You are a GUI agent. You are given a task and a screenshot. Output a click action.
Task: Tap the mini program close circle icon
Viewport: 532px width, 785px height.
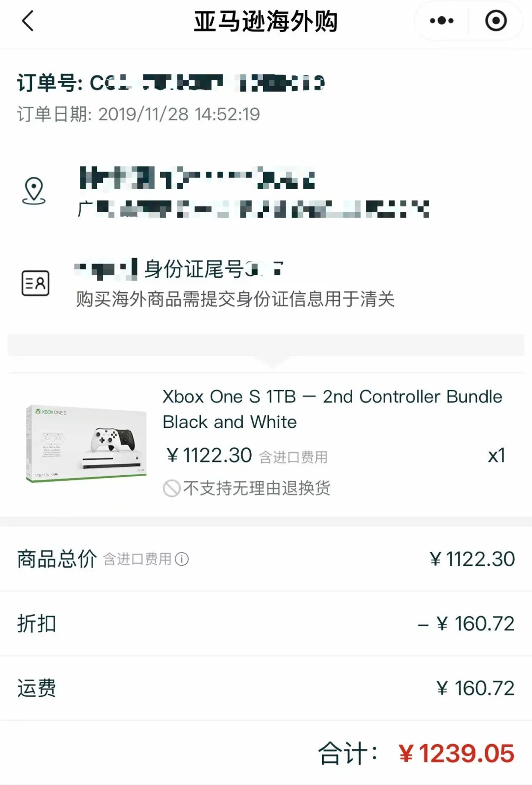tap(496, 21)
